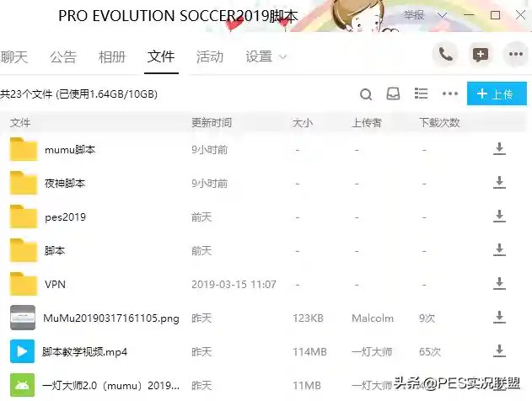Open the mumu脚本 folder icon

[x=23, y=149]
